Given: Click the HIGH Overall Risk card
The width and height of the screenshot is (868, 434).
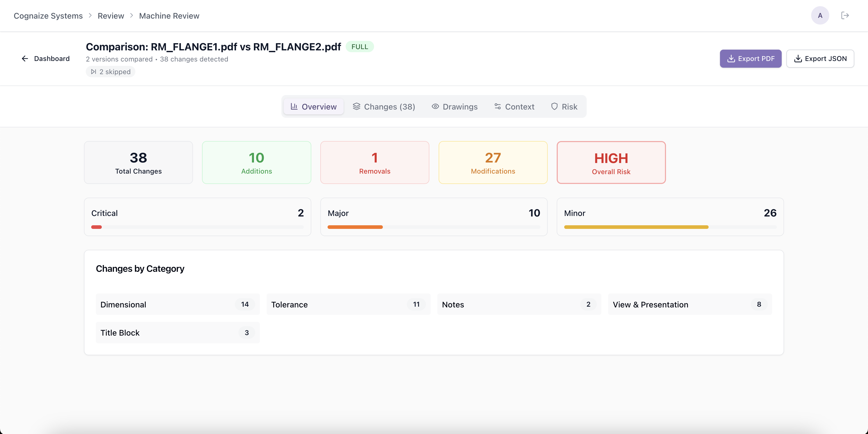Looking at the screenshot, I should [x=611, y=162].
